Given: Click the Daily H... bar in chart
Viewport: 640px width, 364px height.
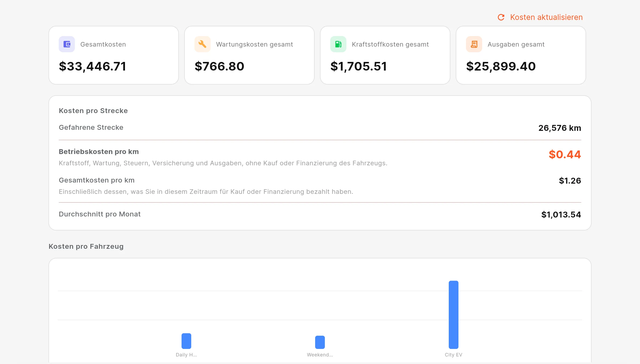Looking at the screenshot, I should click(x=186, y=341).
